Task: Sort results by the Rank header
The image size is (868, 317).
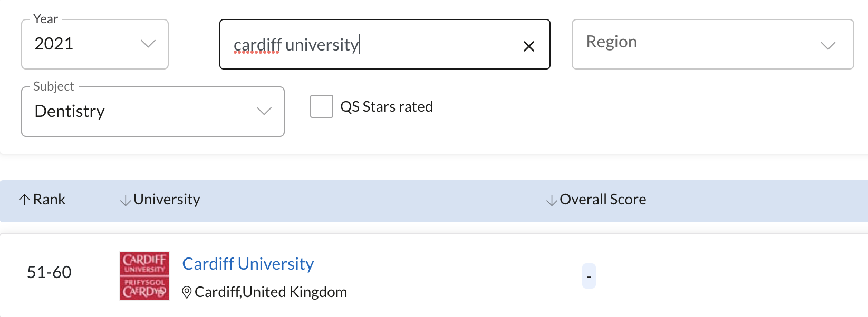Action: (x=49, y=200)
